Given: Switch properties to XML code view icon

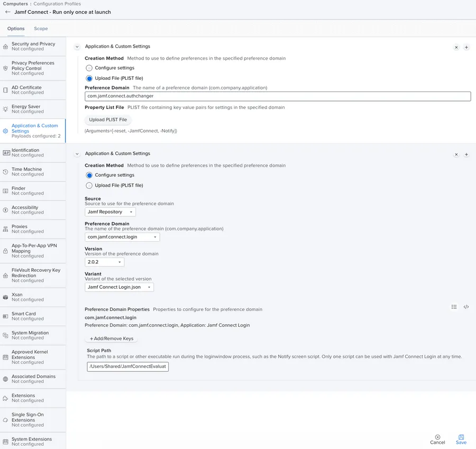Looking at the screenshot, I should pyautogui.click(x=466, y=307).
